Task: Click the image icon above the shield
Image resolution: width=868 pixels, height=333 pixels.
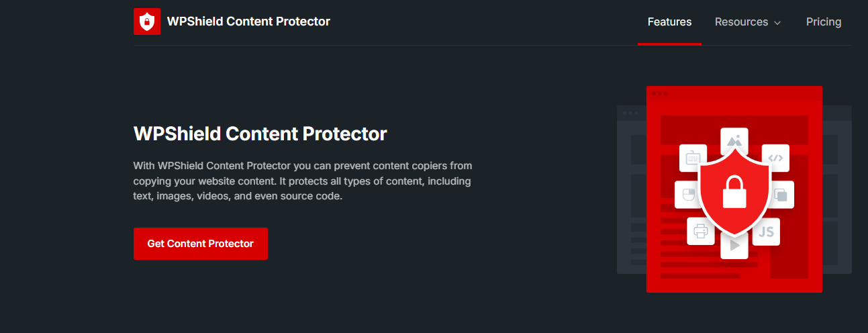Action: (734, 140)
